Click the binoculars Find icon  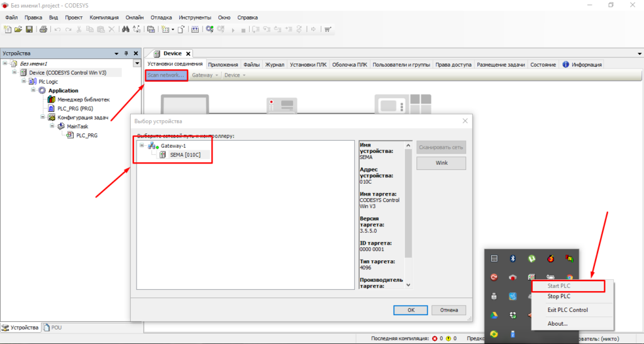[126, 29]
